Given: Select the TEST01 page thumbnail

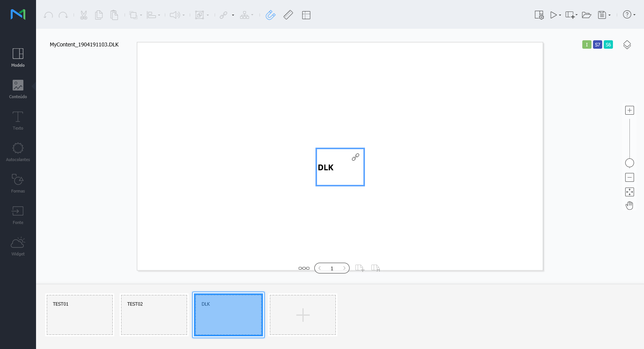Looking at the screenshot, I should (x=80, y=315).
